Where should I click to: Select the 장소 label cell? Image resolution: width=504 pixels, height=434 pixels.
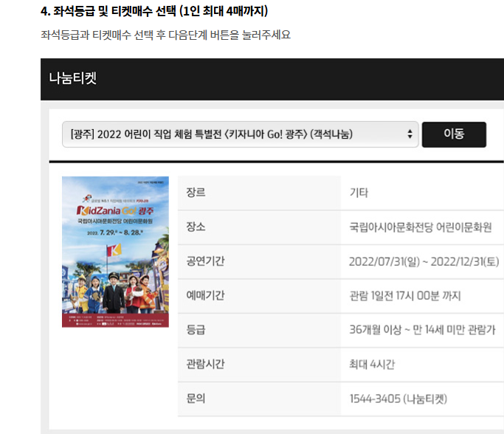click(260, 227)
